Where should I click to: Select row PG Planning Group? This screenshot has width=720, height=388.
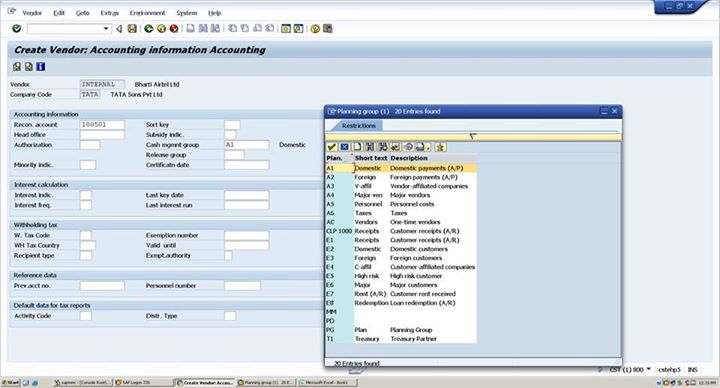(x=401, y=330)
